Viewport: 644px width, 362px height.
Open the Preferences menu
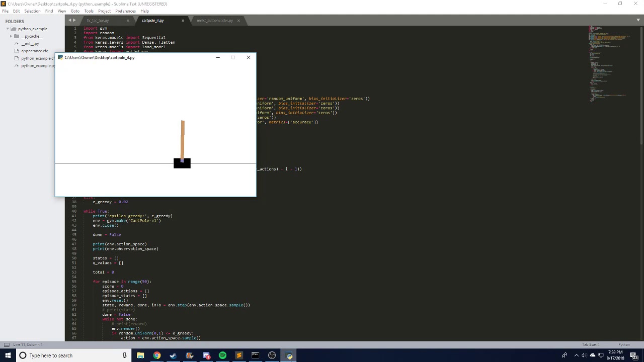coord(125,11)
